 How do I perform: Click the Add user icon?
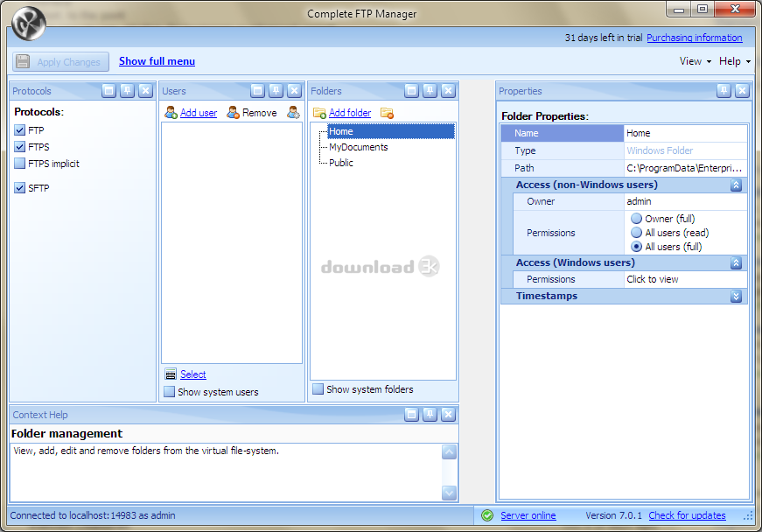[x=171, y=113]
